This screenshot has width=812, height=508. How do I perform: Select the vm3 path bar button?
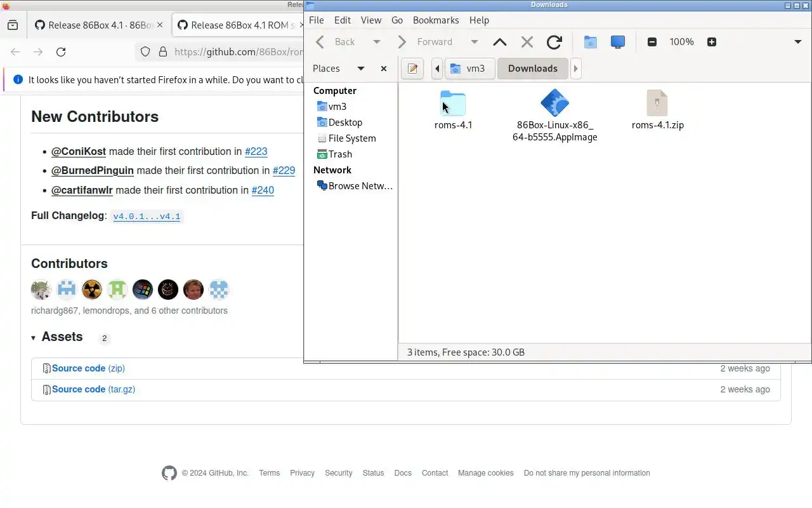(469, 69)
